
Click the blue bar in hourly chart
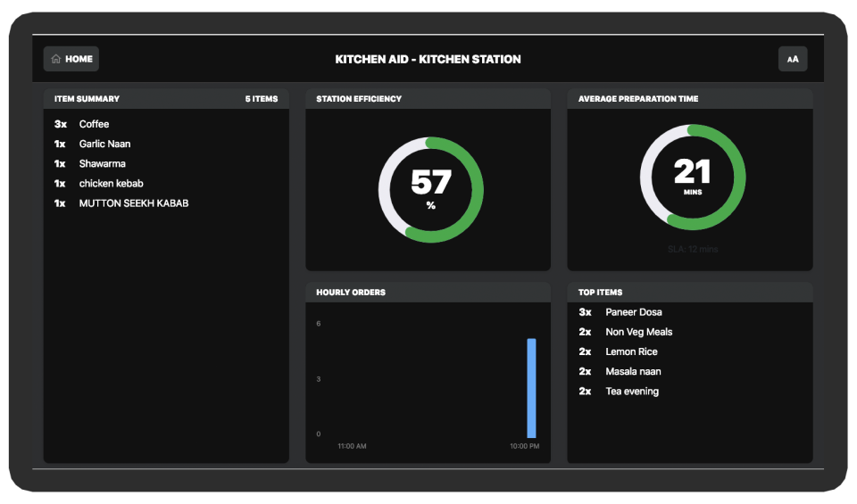click(531, 388)
